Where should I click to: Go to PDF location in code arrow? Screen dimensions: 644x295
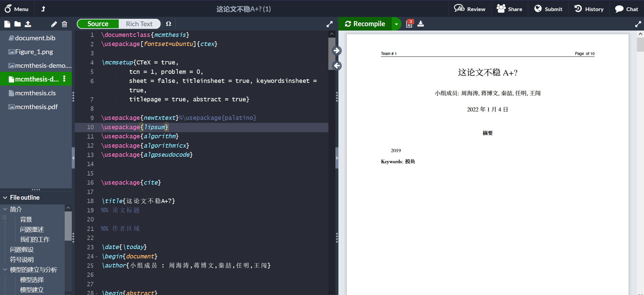337,66
